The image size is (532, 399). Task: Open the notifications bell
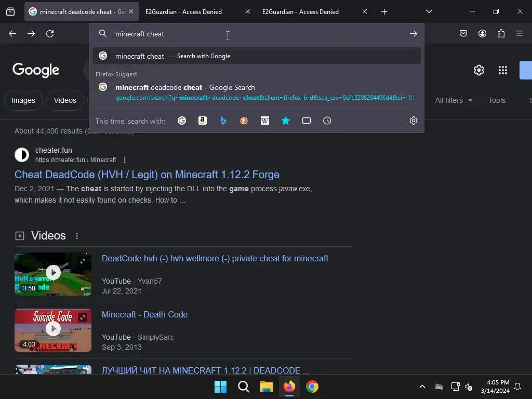[x=517, y=387]
